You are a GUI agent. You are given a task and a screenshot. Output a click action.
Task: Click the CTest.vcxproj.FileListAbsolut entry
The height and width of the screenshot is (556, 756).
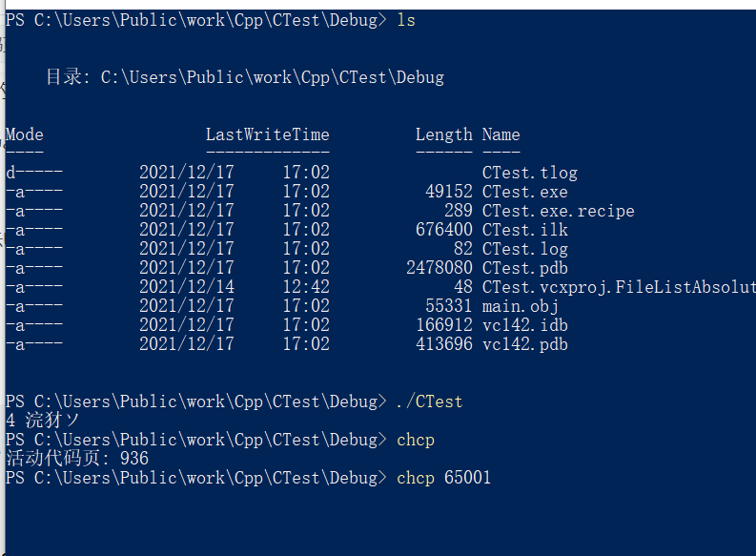coord(618,287)
